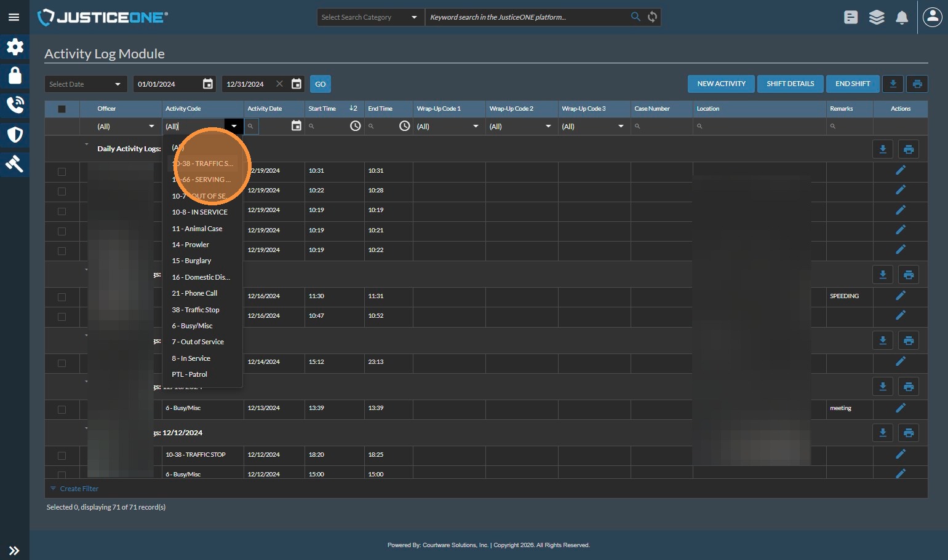Click the NEW ACTIVITY button
Image resolution: width=948 pixels, height=560 pixels.
click(x=721, y=84)
